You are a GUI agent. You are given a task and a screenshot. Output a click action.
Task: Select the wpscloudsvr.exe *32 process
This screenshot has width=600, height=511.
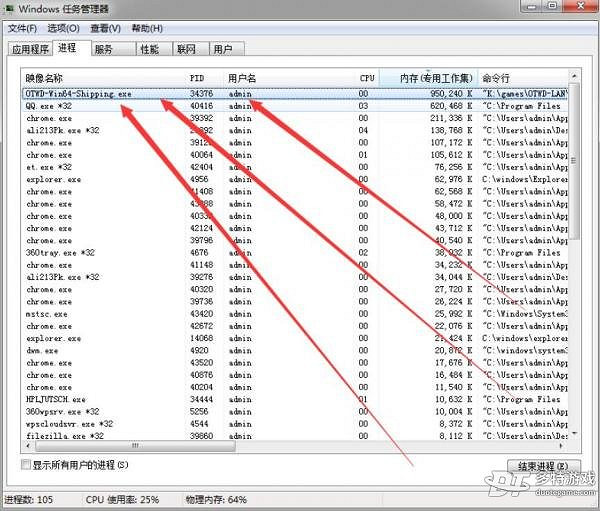(x=295, y=424)
